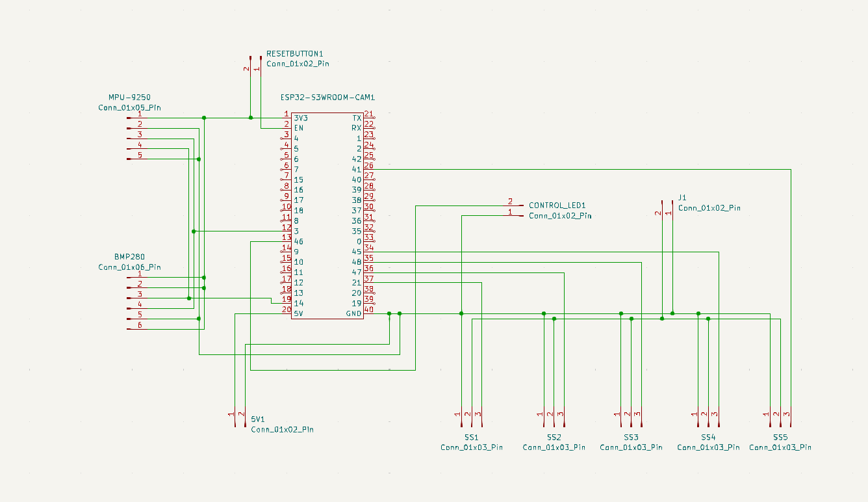
Task: Select the Conn_01x06_Pin value under BMP280
Action: [129, 267]
